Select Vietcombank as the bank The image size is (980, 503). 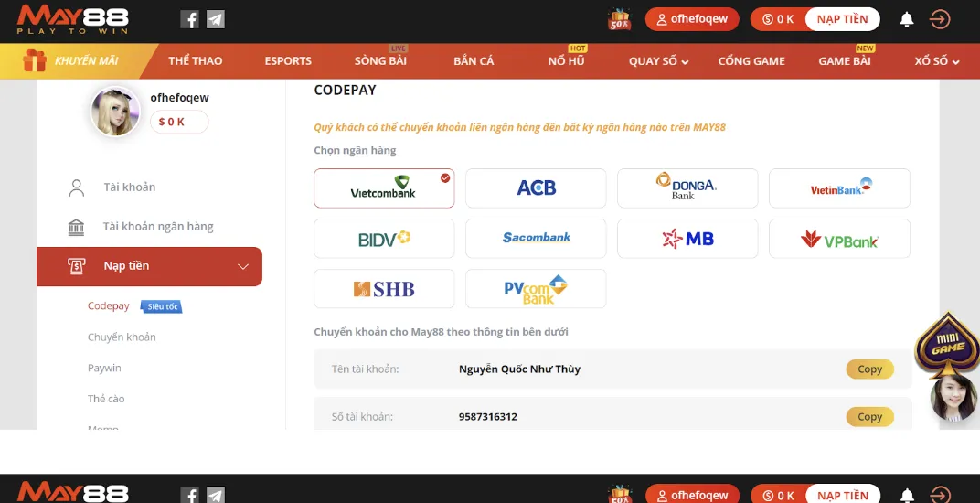coord(384,187)
